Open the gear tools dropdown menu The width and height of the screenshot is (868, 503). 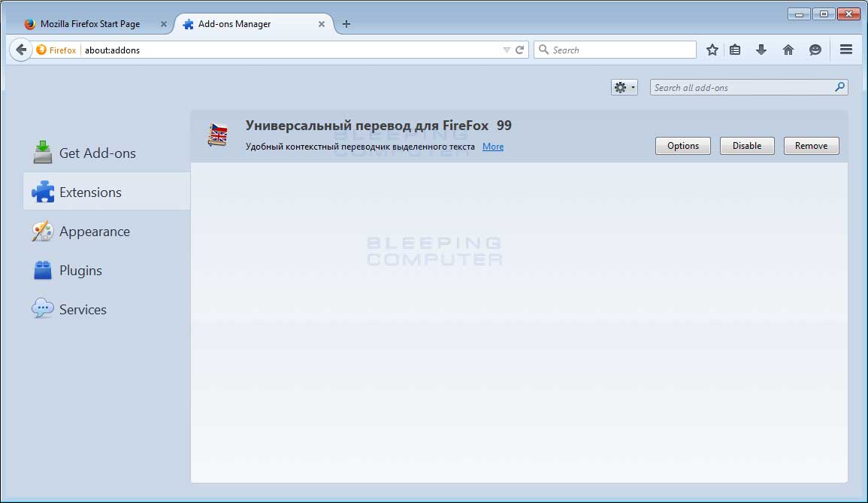(624, 87)
